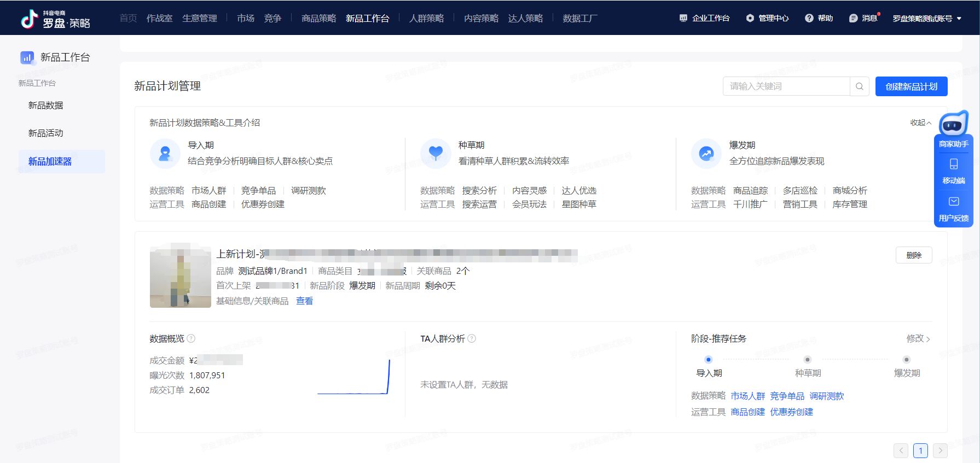
Task: Open 用户反馈 envelope icon
Action: (953, 202)
